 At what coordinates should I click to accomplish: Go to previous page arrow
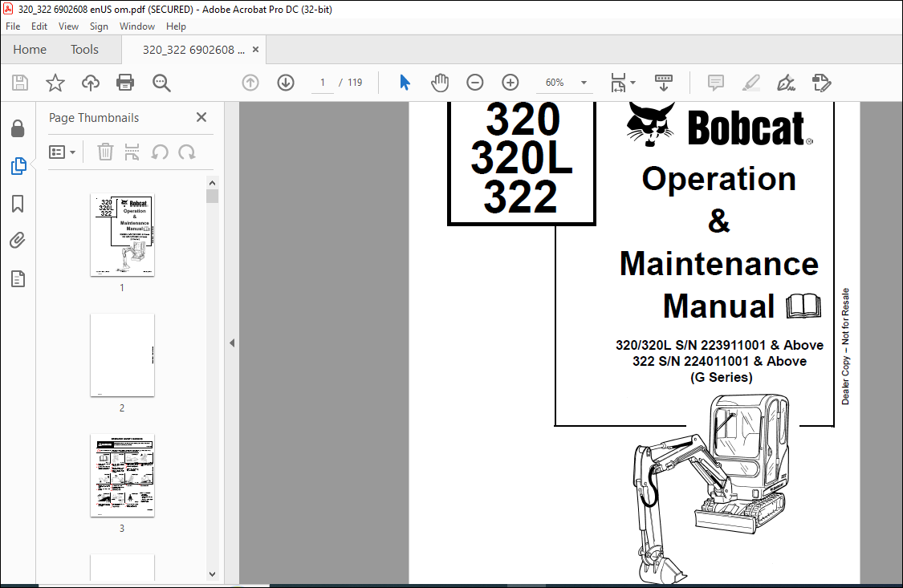click(x=250, y=83)
